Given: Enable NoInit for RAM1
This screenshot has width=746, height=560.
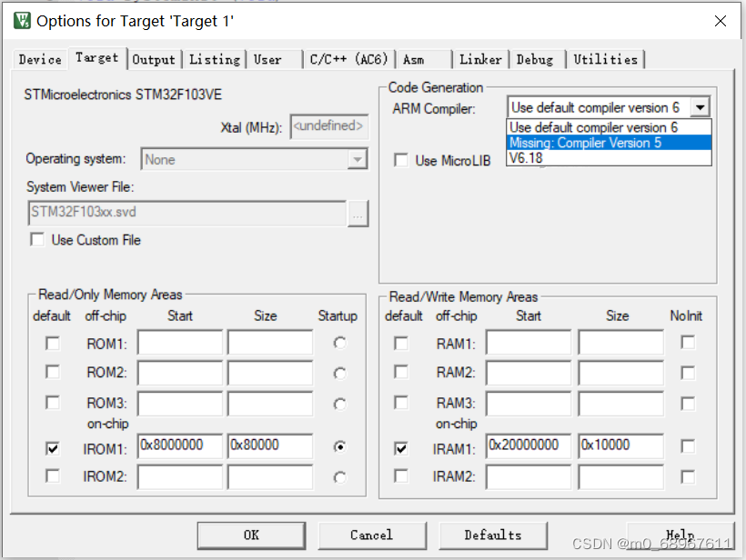Looking at the screenshot, I should [x=688, y=343].
